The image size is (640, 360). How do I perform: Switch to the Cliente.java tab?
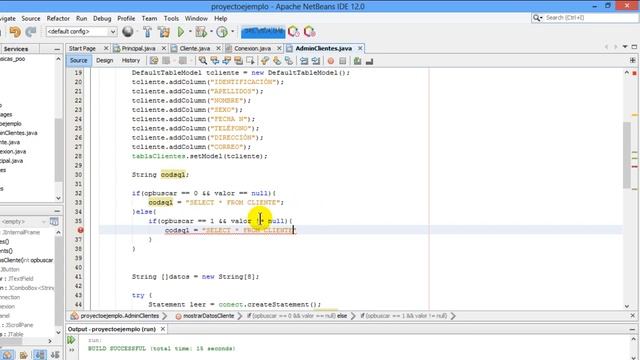[x=194, y=48]
